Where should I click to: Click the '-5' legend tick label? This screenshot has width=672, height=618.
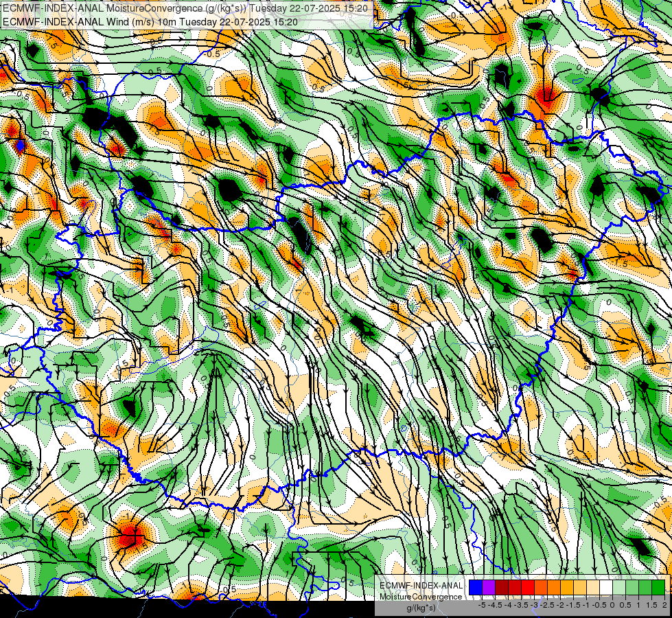(482, 605)
